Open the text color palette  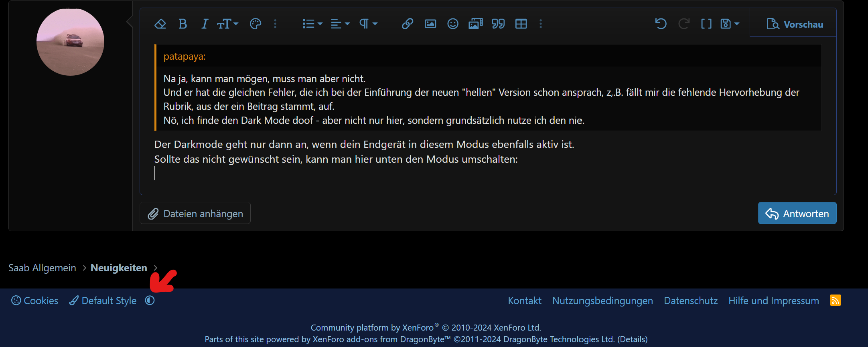pos(256,24)
